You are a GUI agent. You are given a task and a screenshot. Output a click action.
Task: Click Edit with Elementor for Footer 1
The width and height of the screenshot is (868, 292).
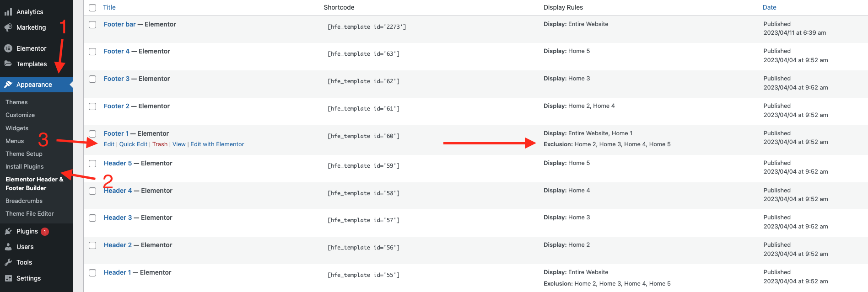click(x=217, y=144)
